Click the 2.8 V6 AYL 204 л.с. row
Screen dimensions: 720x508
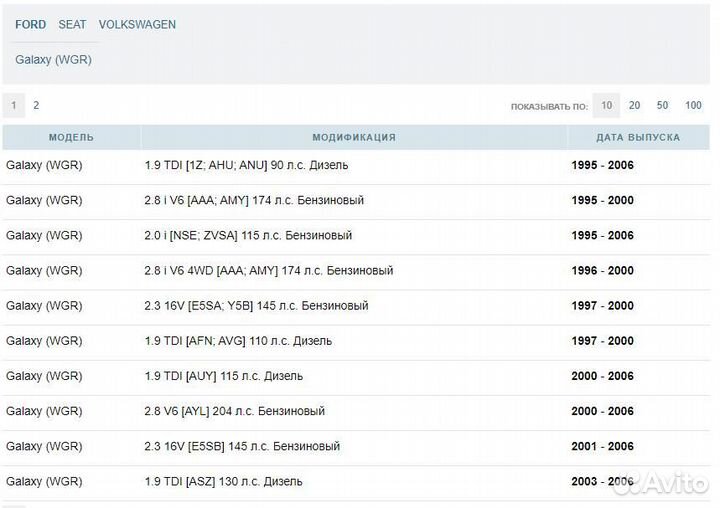coord(234,411)
